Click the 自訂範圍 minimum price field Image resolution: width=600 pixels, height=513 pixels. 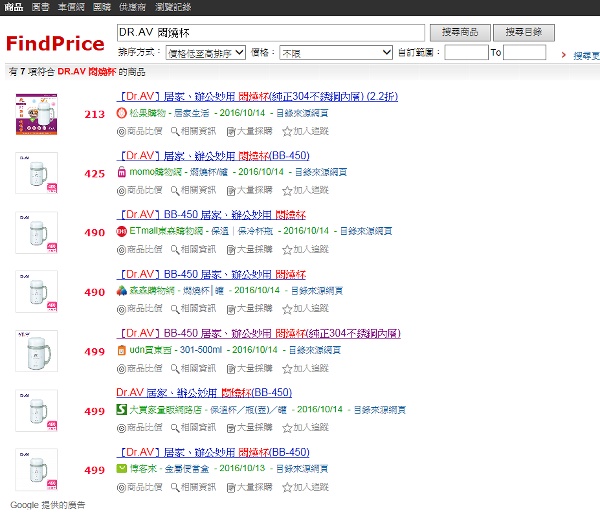tap(466, 52)
